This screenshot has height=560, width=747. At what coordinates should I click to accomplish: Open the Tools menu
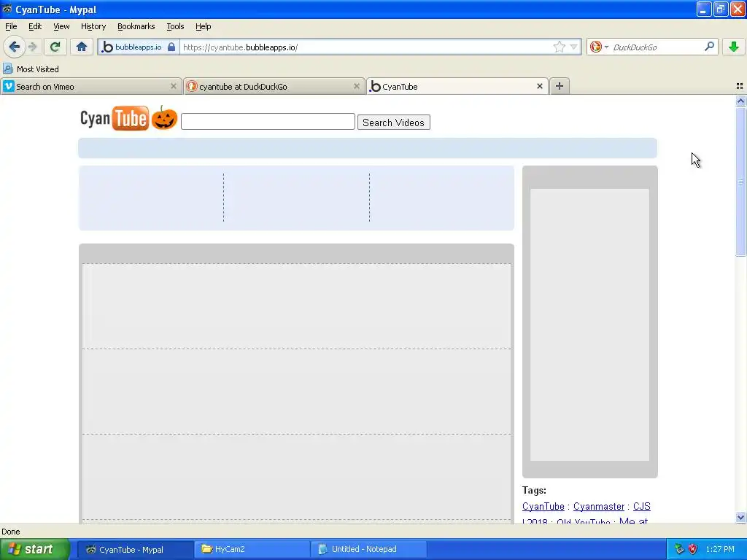[x=175, y=26]
